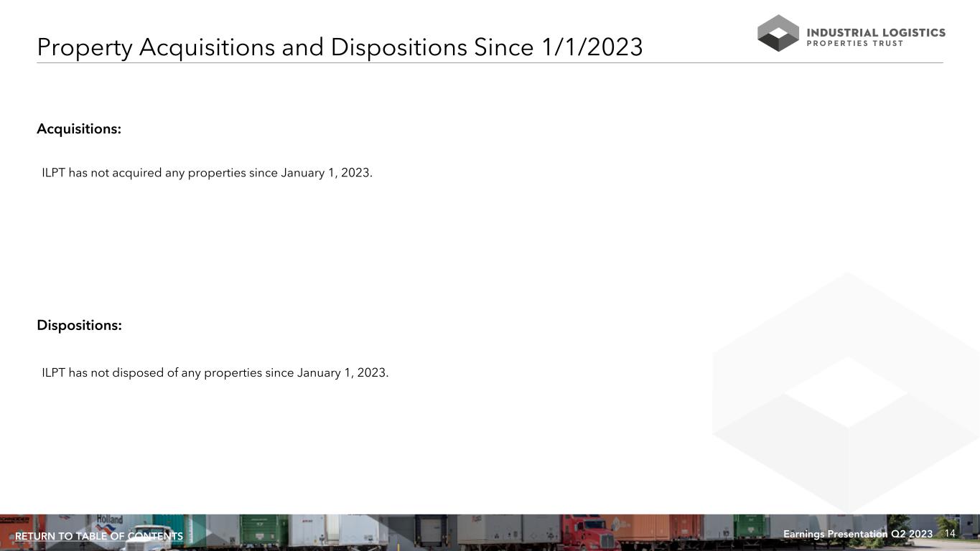
Task: Click the Earnings Presentation Q2 2023 footer label
Action: [x=857, y=534]
